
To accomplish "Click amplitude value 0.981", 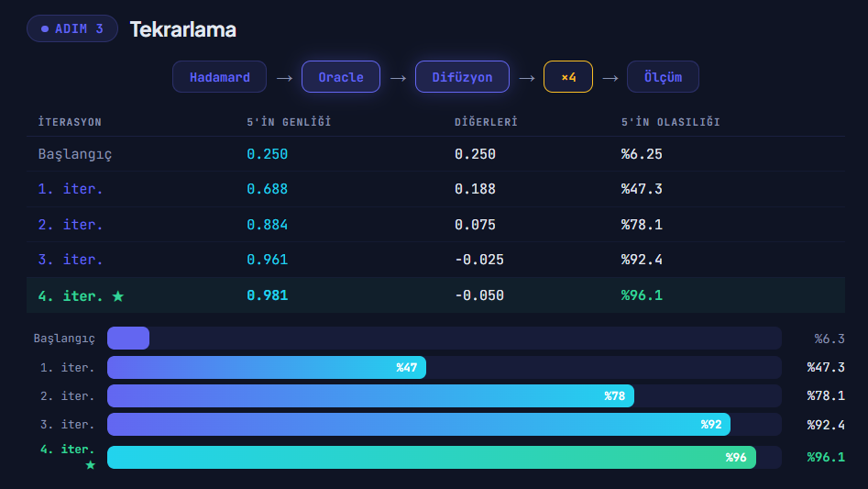I will (x=268, y=295).
